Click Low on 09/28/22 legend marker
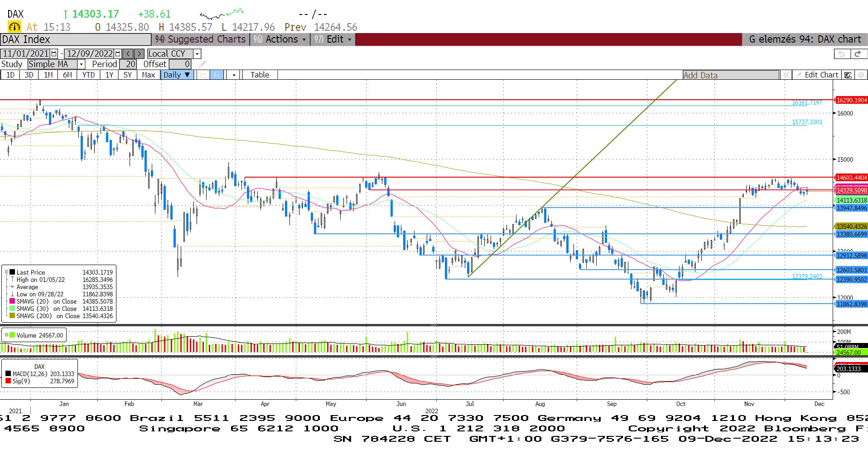The image size is (868, 464). pos(12,294)
